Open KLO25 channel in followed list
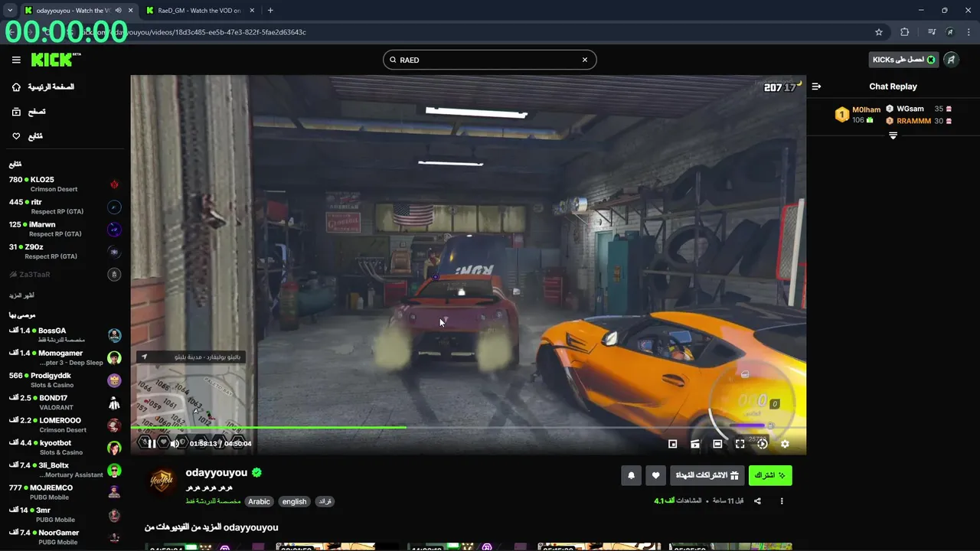This screenshot has height=551, width=980. (65, 184)
